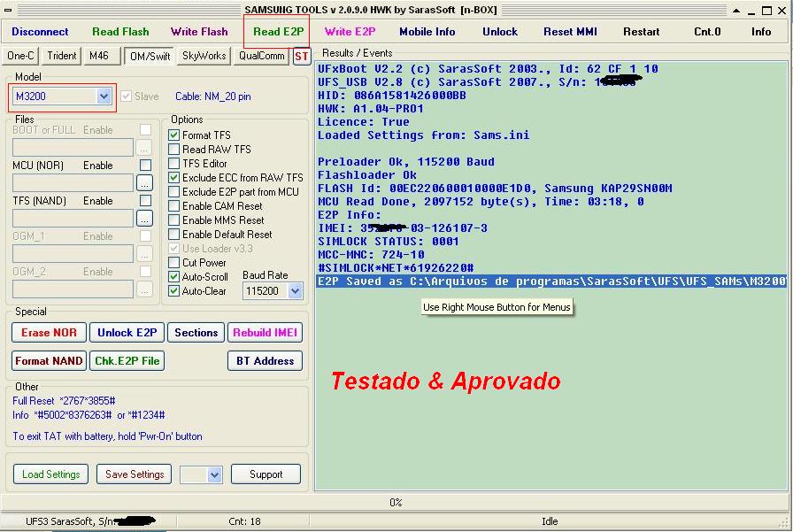The height and width of the screenshot is (532, 793).
Task: Click the Write E2P button
Action: (x=350, y=31)
